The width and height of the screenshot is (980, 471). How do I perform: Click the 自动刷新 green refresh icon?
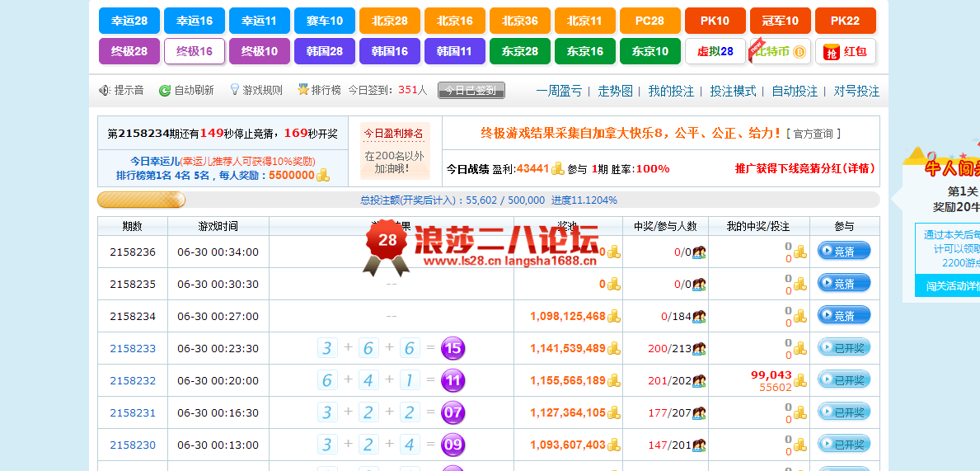point(165,91)
